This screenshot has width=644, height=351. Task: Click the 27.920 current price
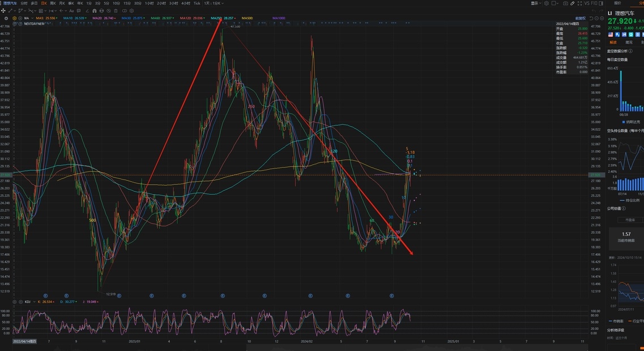(x=620, y=21)
